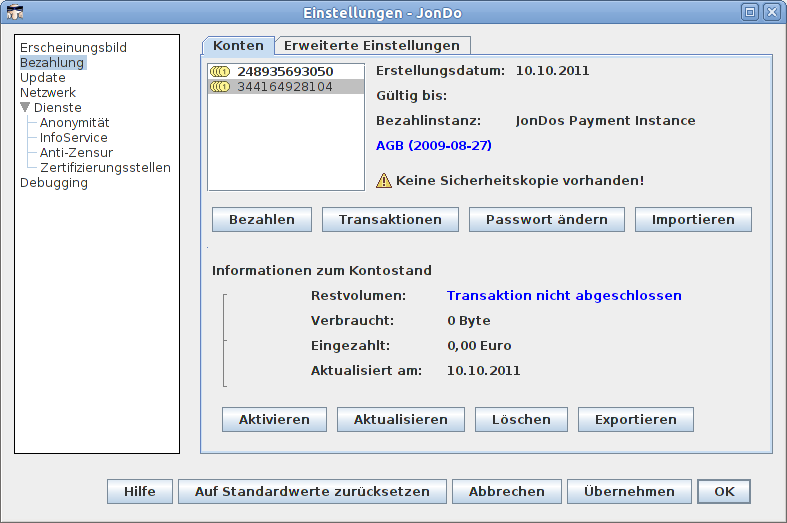Select the Dienste tree entry
Screen dimensions: 787x523
(x=57, y=107)
